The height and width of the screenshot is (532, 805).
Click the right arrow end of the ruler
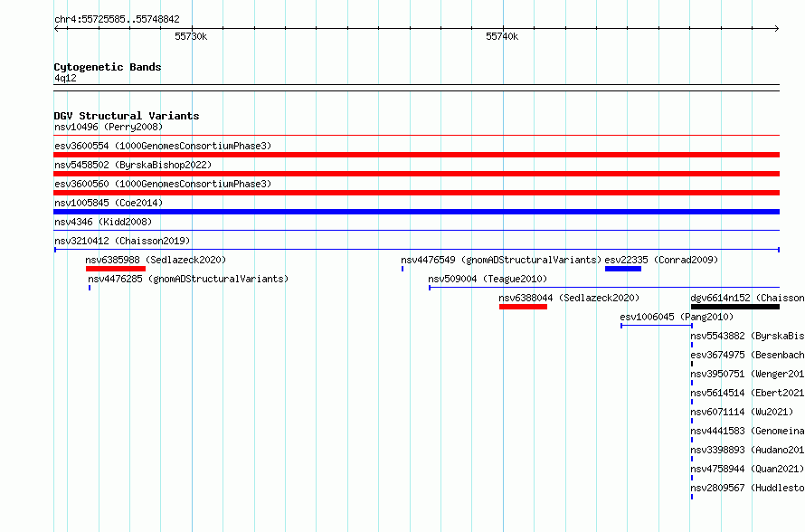[x=777, y=29]
